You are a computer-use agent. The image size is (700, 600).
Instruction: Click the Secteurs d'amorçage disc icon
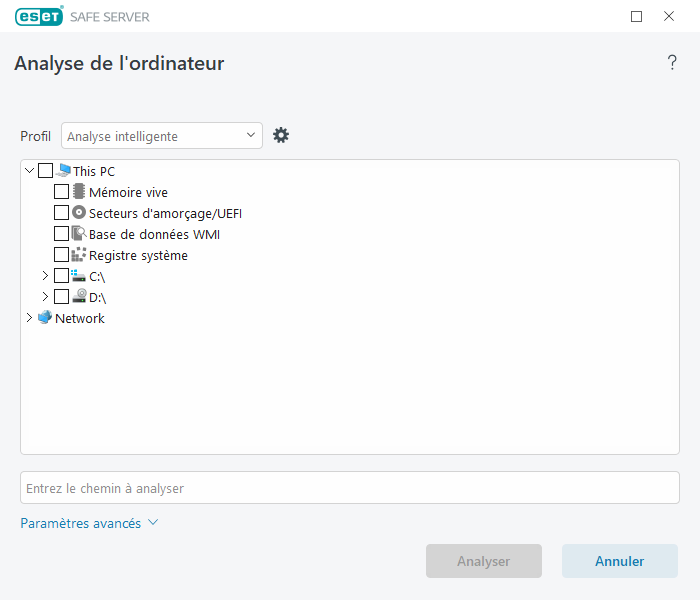pos(80,213)
